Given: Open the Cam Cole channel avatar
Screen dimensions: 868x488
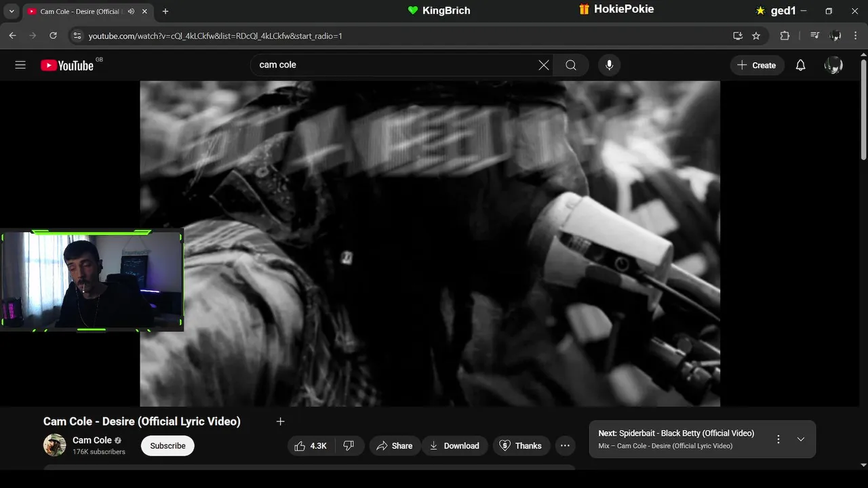Looking at the screenshot, I should [x=55, y=445].
